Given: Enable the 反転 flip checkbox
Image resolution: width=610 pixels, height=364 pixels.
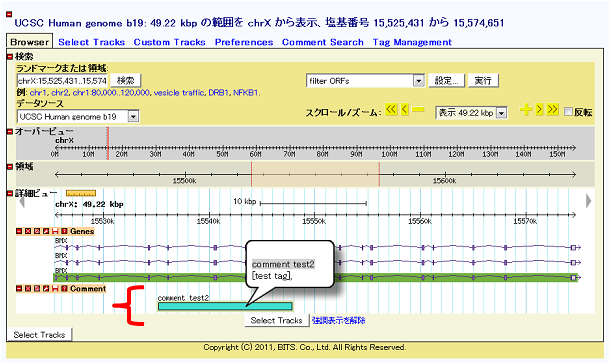Looking at the screenshot, I should coord(568,112).
